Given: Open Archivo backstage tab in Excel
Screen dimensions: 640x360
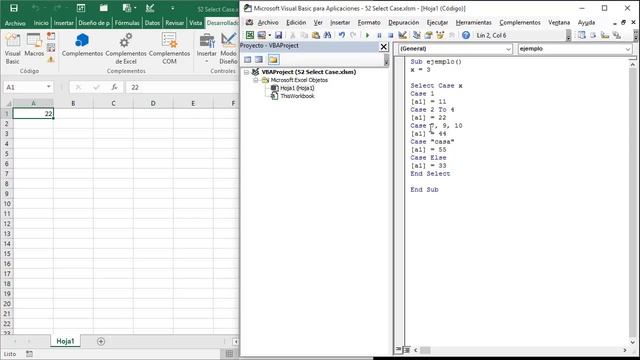Looking at the screenshot, I should coord(15,23).
